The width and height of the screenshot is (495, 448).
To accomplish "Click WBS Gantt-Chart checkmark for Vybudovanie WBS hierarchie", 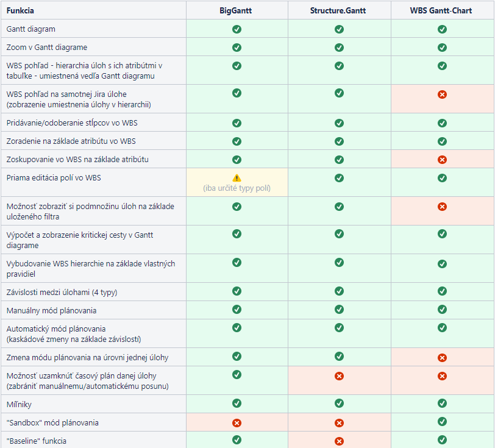I will click(x=443, y=264).
